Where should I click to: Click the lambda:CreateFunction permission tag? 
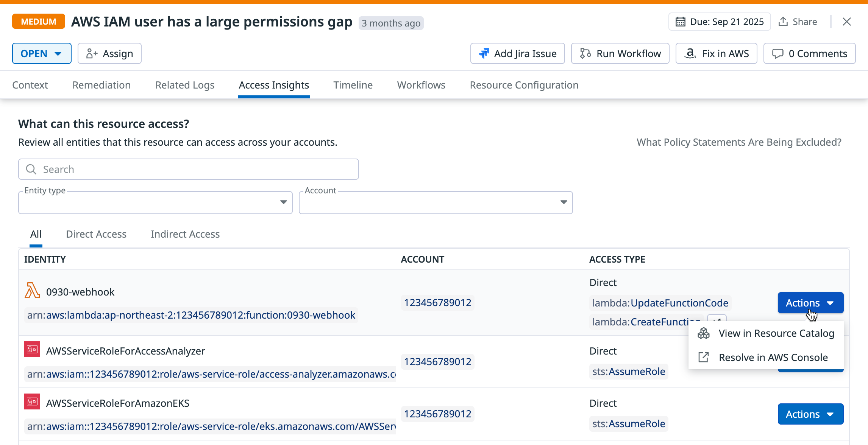pos(646,322)
